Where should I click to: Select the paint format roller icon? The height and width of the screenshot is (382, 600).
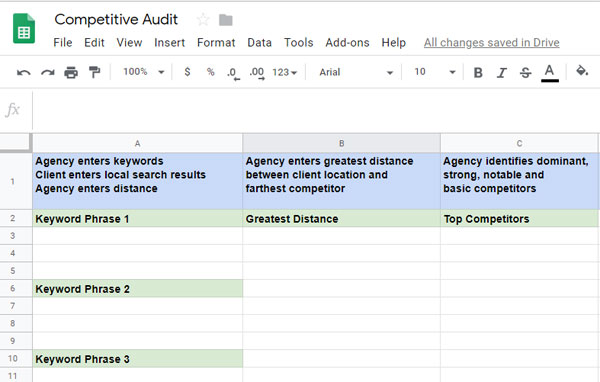[x=94, y=72]
